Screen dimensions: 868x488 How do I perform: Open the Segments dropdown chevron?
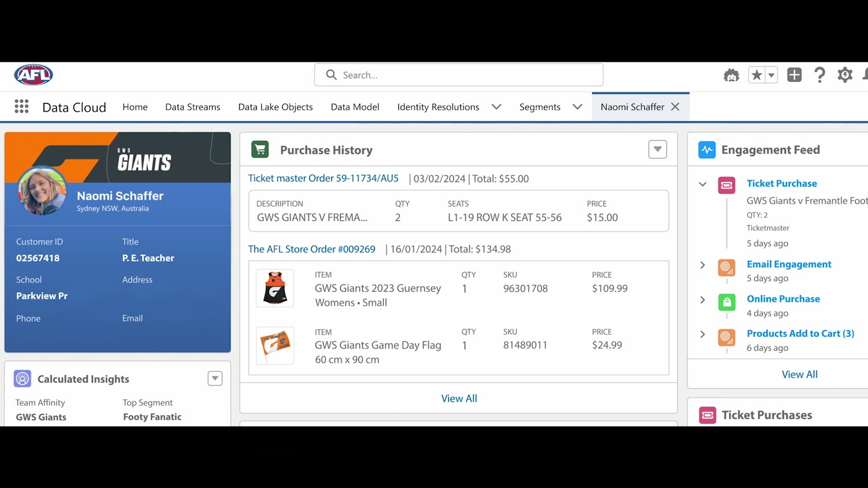coord(578,106)
